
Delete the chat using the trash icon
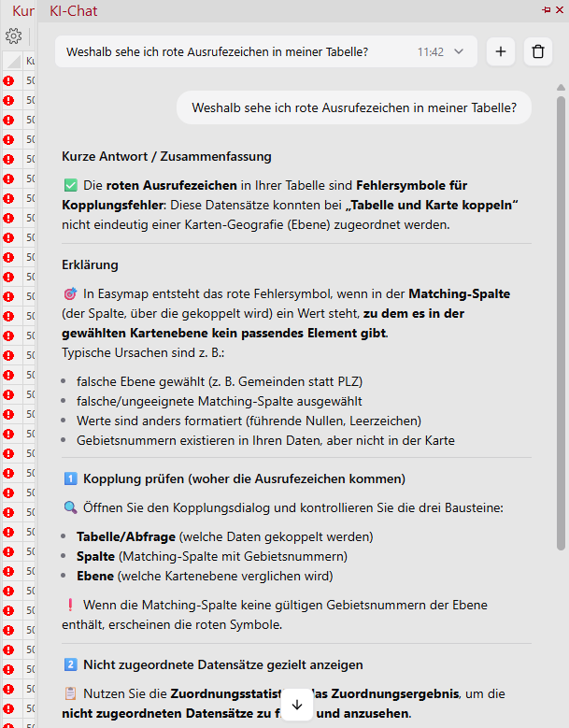pyautogui.click(x=538, y=51)
